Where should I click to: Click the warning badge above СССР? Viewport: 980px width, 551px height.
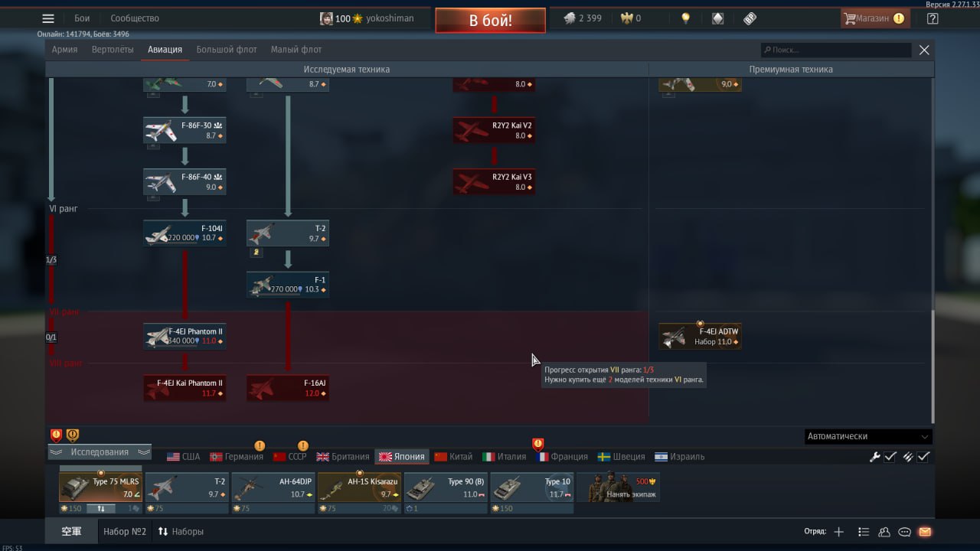tap(302, 445)
